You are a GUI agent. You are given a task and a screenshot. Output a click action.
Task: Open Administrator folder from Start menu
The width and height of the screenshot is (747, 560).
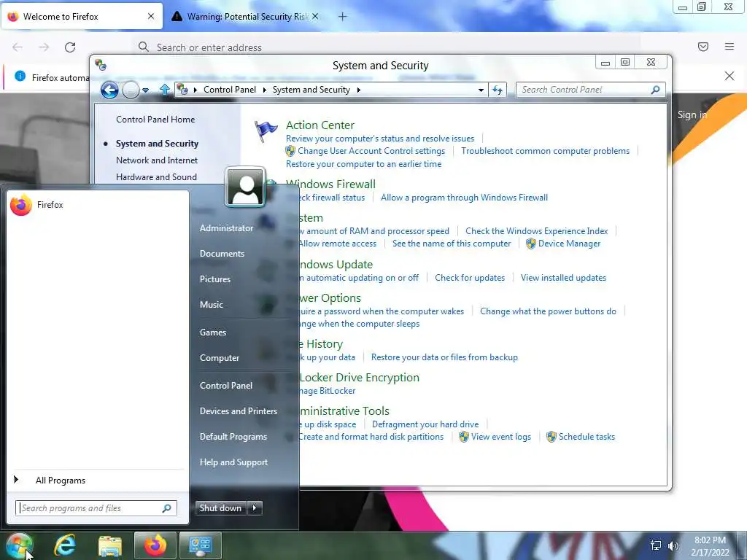pos(226,228)
